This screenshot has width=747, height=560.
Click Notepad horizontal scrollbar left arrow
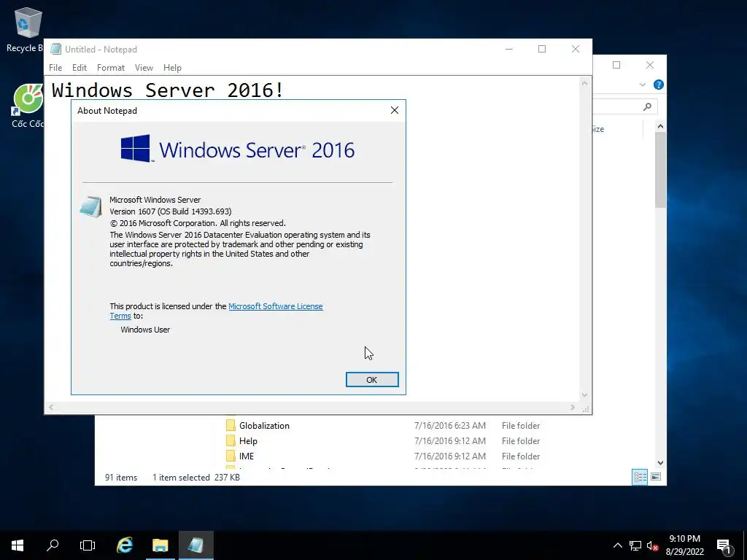pos(51,407)
